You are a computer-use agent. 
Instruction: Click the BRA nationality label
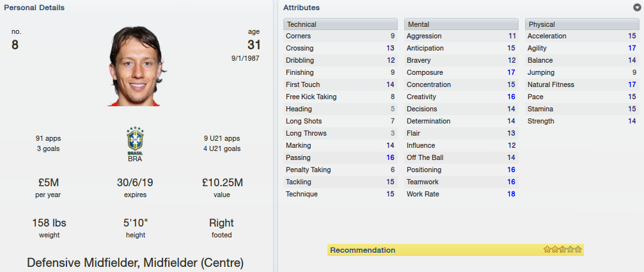135,159
